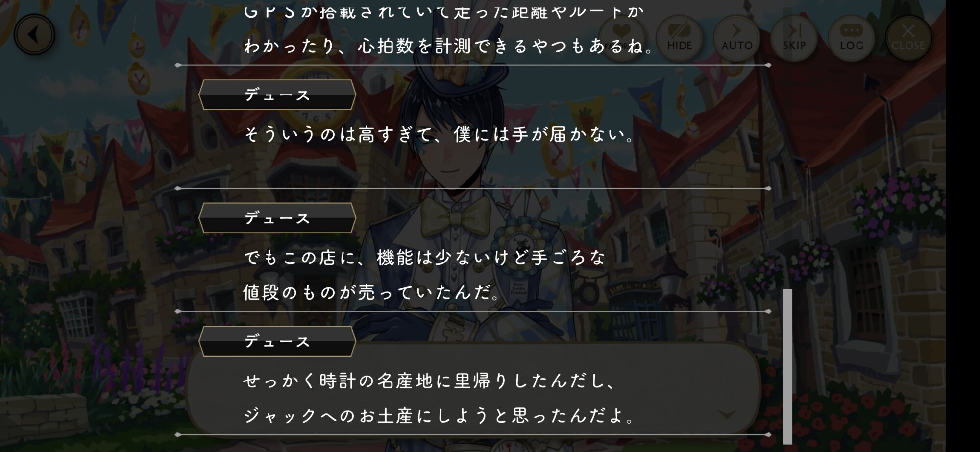Close the log with the CLOSE button
980x452 pixels.
[908, 38]
